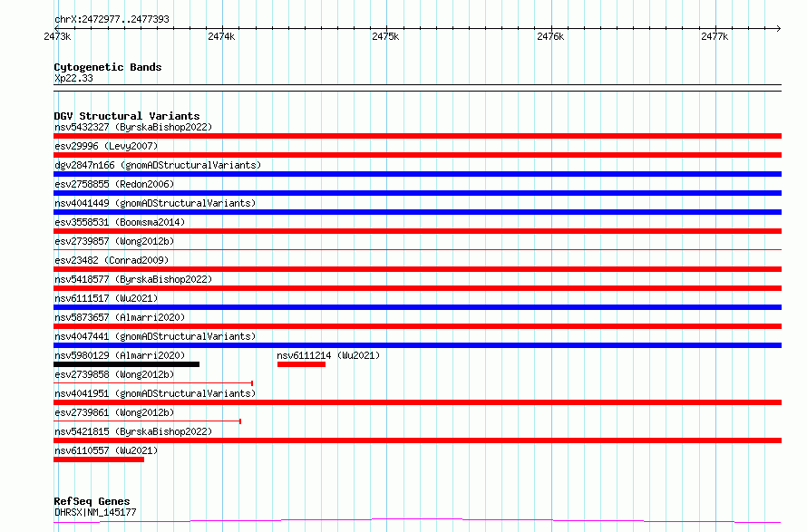Open dgv2847n166 gnomAD variant label

point(158,165)
